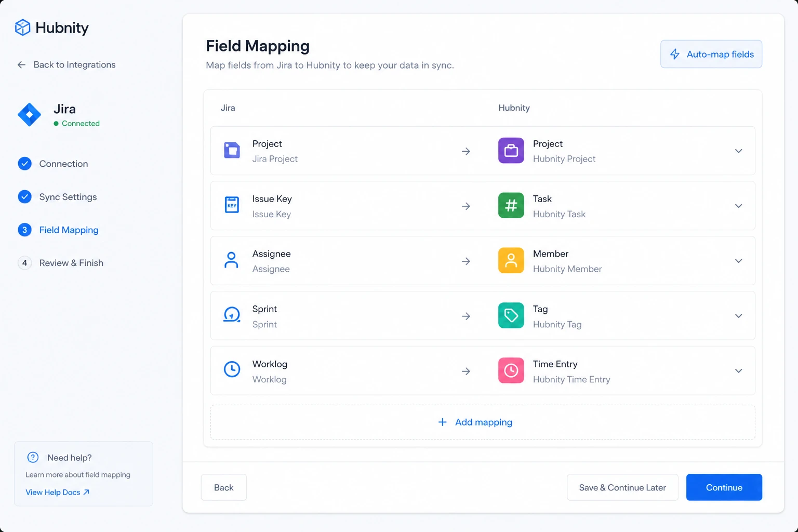Click the arrow in the Sprint mapping row
Viewport: 798px width, 532px height.
466,316
